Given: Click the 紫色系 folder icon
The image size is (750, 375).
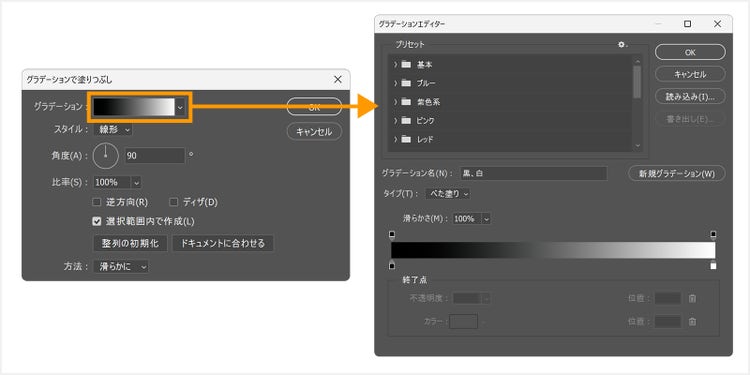Looking at the screenshot, I should (x=406, y=102).
